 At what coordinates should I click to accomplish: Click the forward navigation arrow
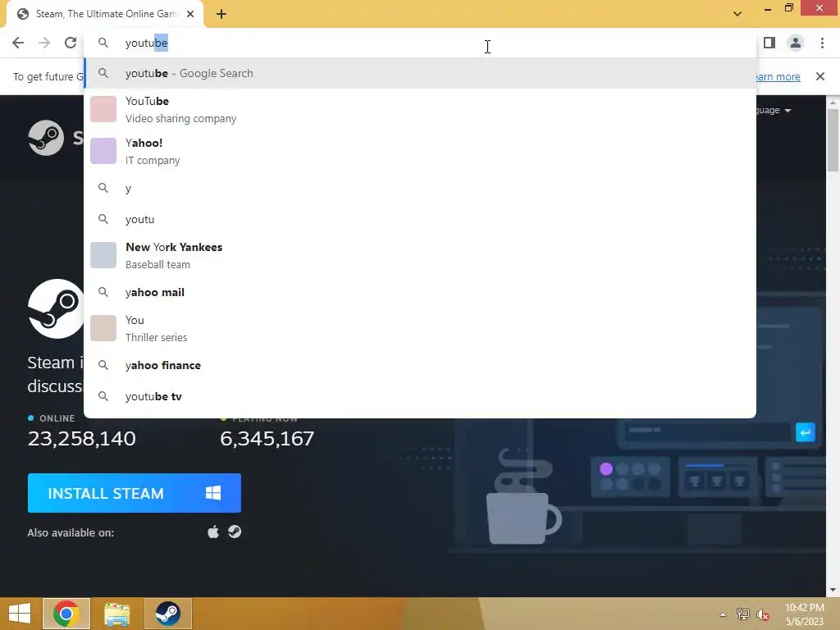(44, 43)
